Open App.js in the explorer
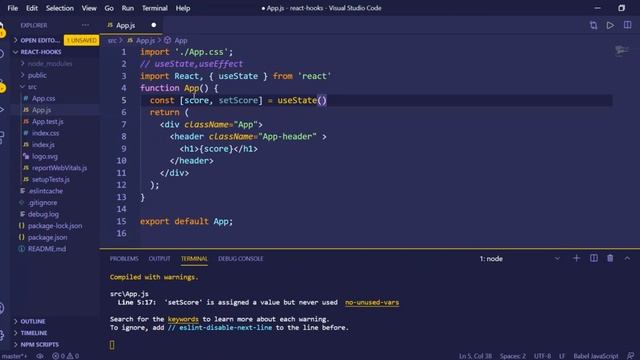The width and height of the screenshot is (640, 360). coord(41,110)
